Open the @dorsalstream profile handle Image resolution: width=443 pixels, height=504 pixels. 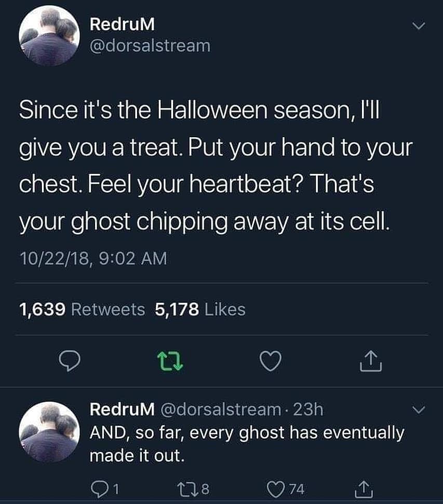coord(150,46)
